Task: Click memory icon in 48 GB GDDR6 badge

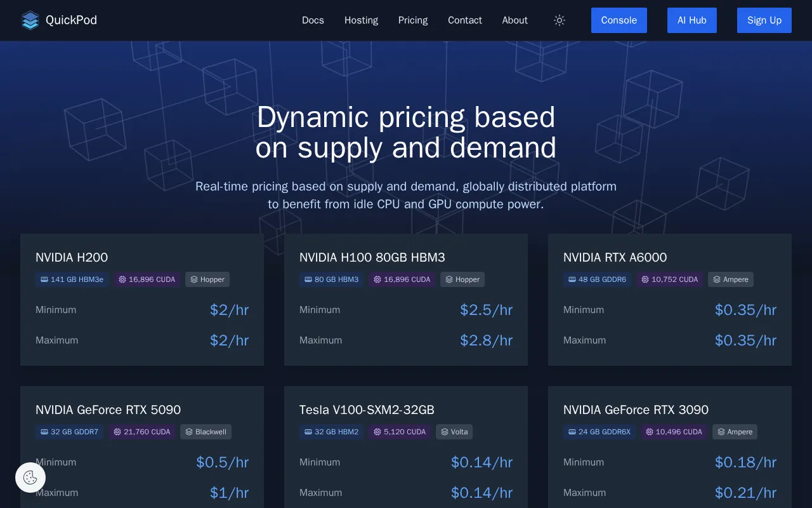Action: coord(572,279)
